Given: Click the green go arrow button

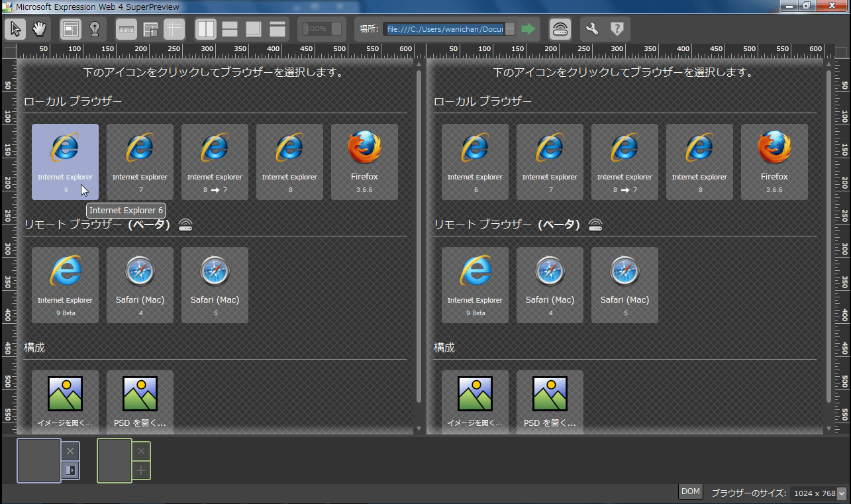Looking at the screenshot, I should pyautogui.click(x=528, y=29).
